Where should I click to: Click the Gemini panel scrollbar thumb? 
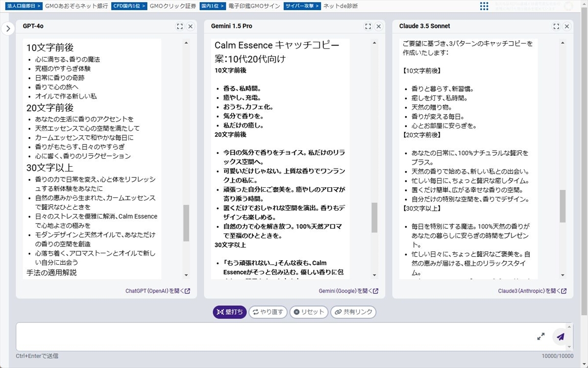374,218
